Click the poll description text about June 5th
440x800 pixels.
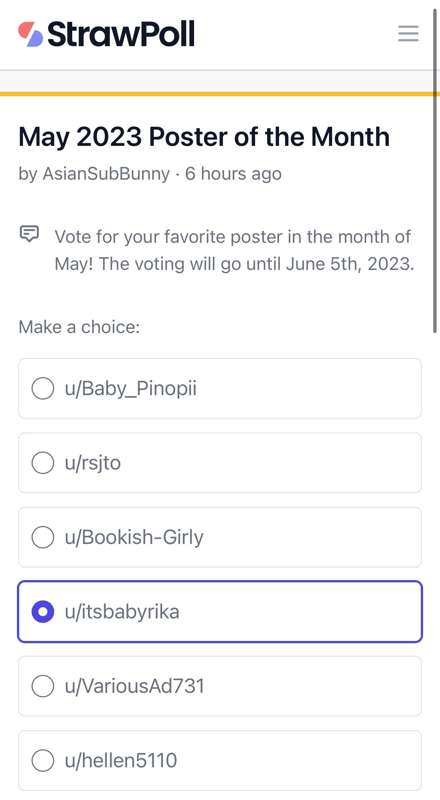pos(234,251)
